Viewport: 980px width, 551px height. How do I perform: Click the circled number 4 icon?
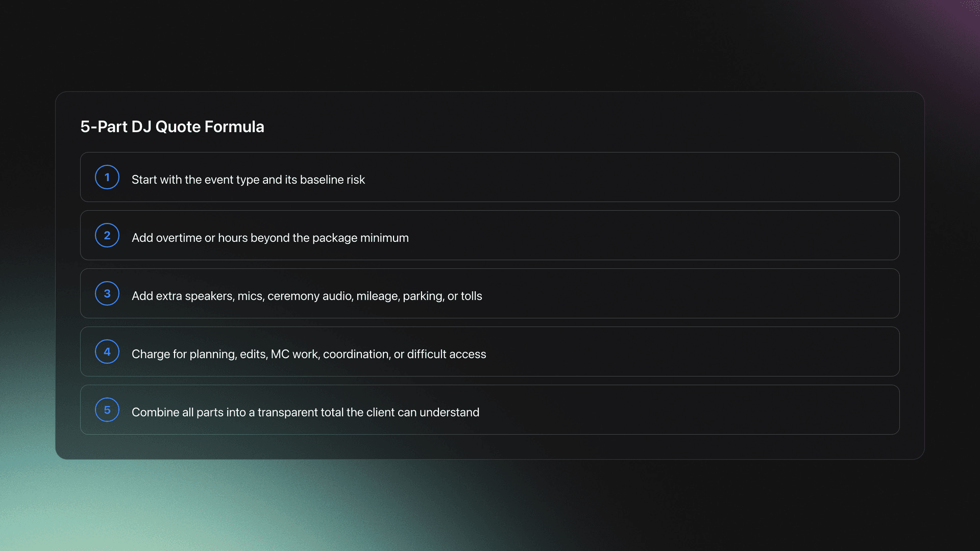[x=107, y=352]
